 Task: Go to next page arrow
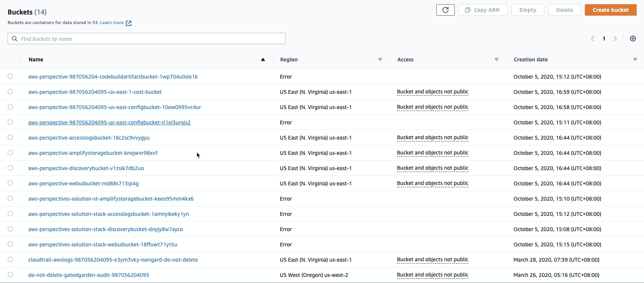[615, 39]
